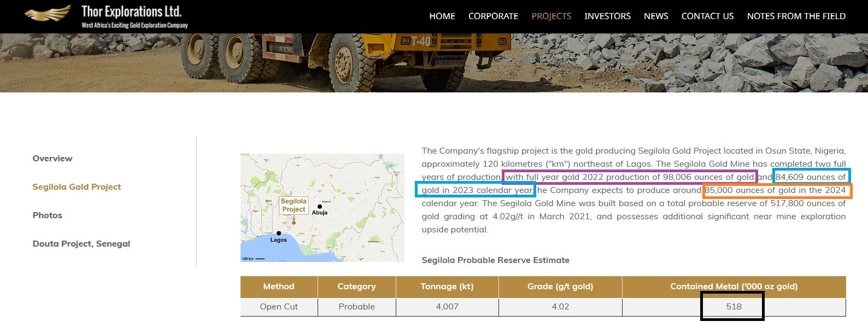The width and height of the screenshot is (868, 333).
Task: Click the '84,609 ounces of' text
Action: tap(811, 177)
